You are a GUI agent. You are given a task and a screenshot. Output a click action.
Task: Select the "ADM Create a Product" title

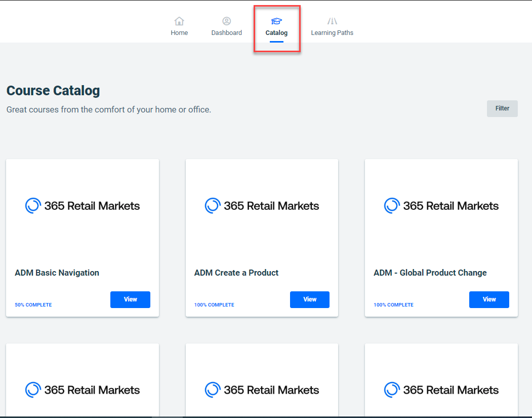click(x=236, y=273)
